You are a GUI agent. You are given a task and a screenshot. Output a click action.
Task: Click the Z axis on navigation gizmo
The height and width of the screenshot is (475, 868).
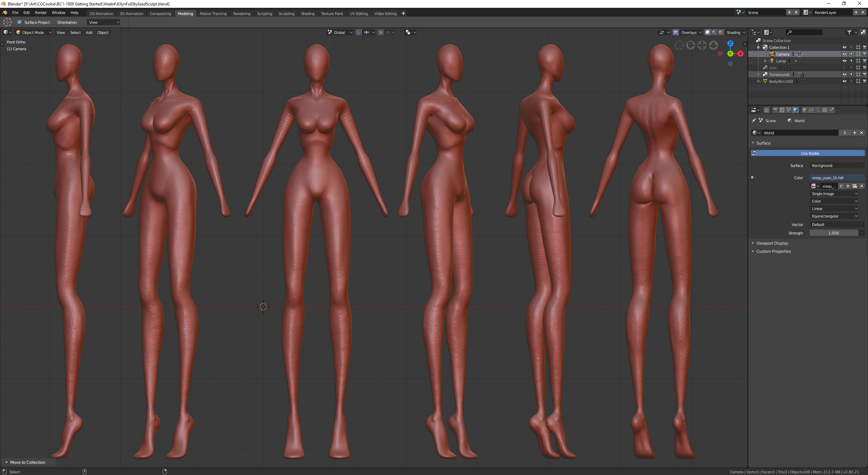point(730,43)
